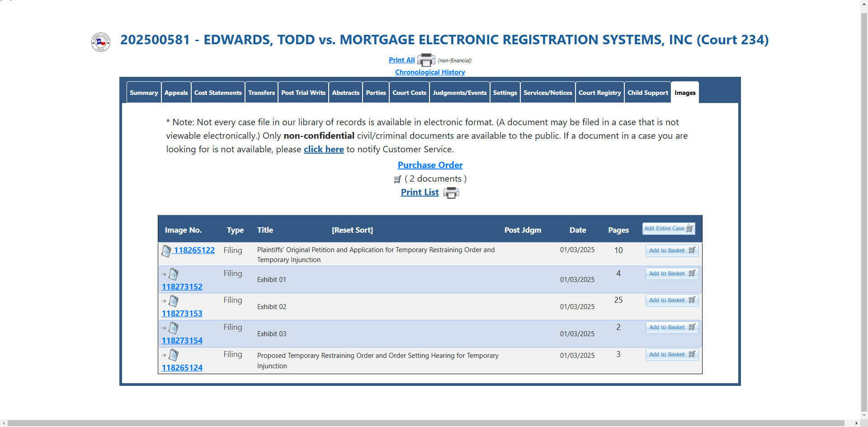Open the Purchase Order link
The height and width of the screenshot is (427, 868).
pos(430,165)
